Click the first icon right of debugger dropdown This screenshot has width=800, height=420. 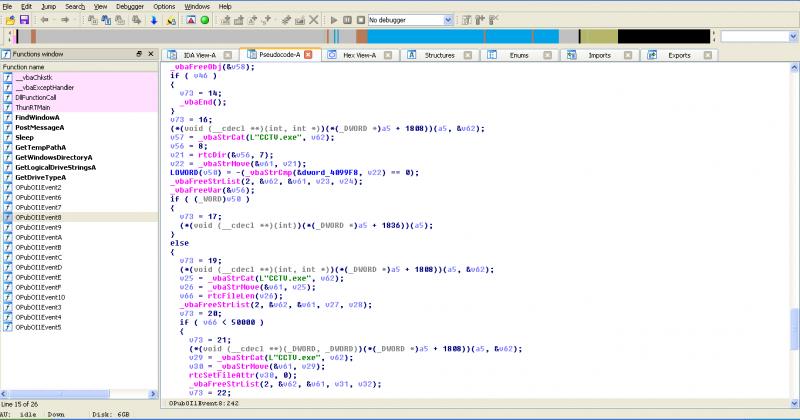point(466,20)
